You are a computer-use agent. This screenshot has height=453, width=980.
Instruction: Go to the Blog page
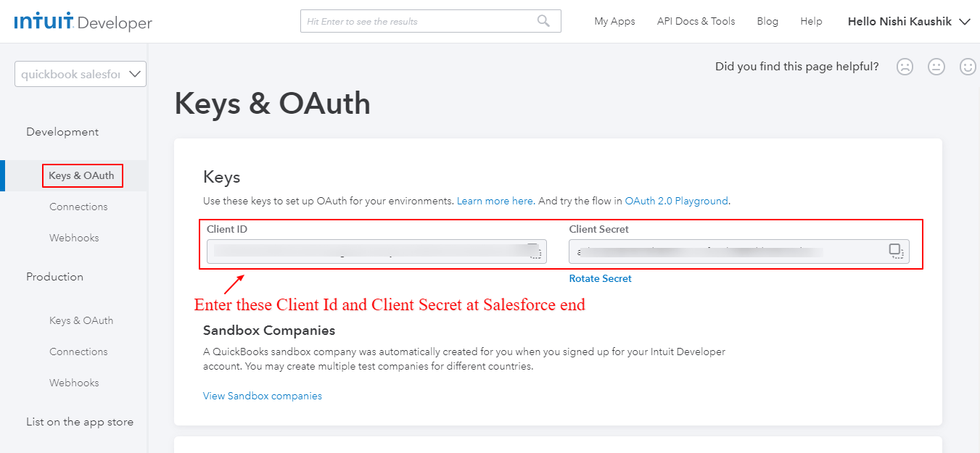767,22
